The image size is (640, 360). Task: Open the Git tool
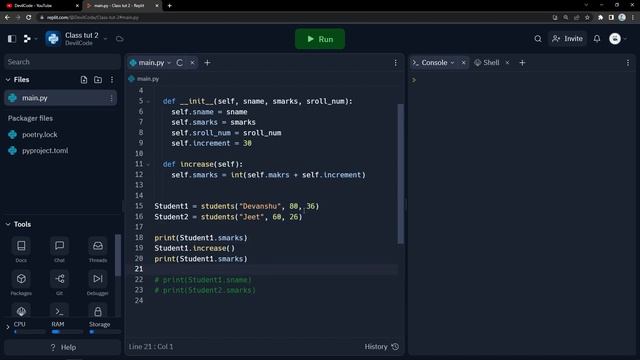coord(60,283)
